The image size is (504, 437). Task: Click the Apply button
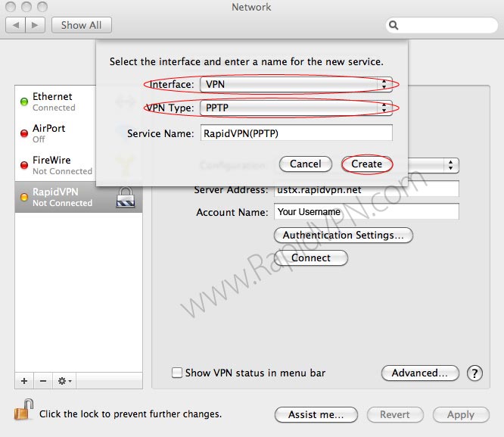(461, 415)
